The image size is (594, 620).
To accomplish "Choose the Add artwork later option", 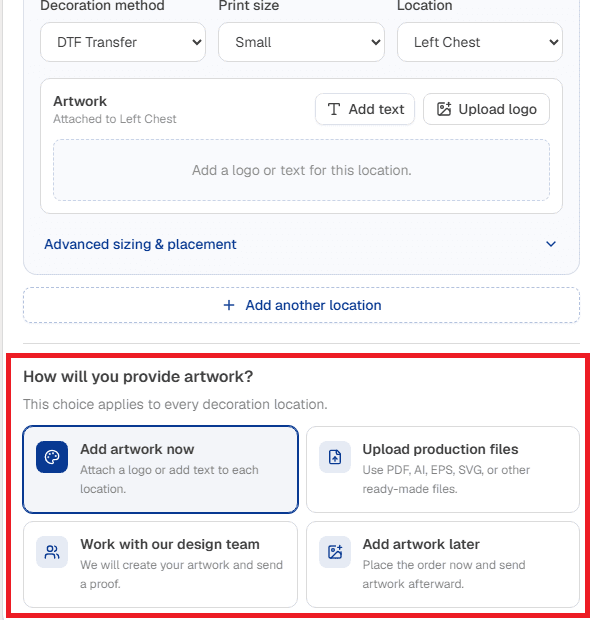I will 443,564.
